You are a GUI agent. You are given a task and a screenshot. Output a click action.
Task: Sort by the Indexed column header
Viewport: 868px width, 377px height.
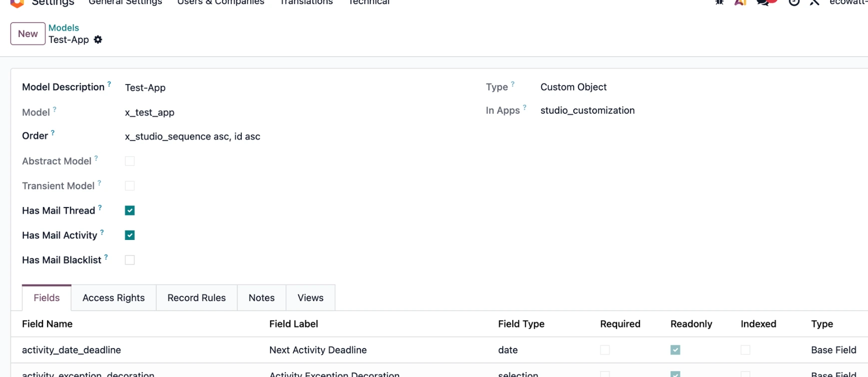(758, 324)
